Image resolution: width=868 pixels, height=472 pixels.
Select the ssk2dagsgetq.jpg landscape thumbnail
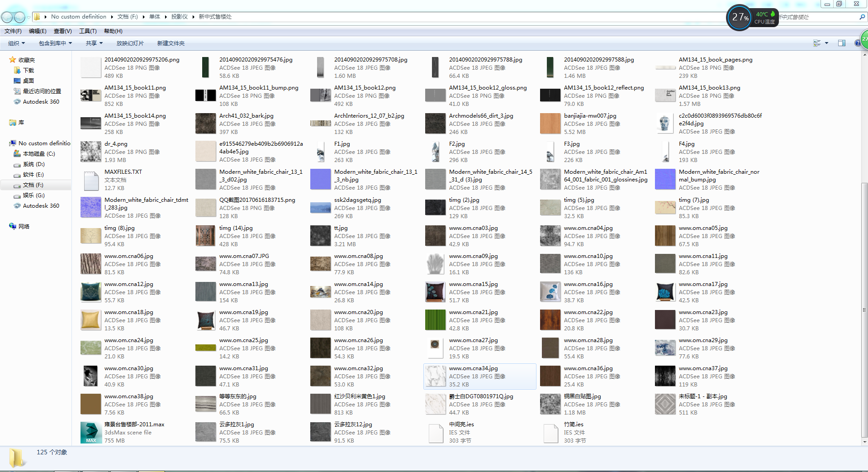coord(321,208)
